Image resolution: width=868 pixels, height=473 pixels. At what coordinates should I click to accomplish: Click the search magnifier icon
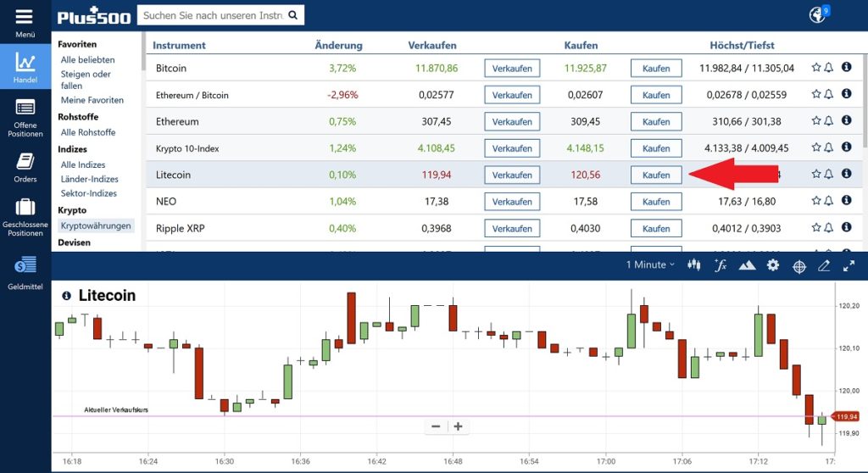292,15
